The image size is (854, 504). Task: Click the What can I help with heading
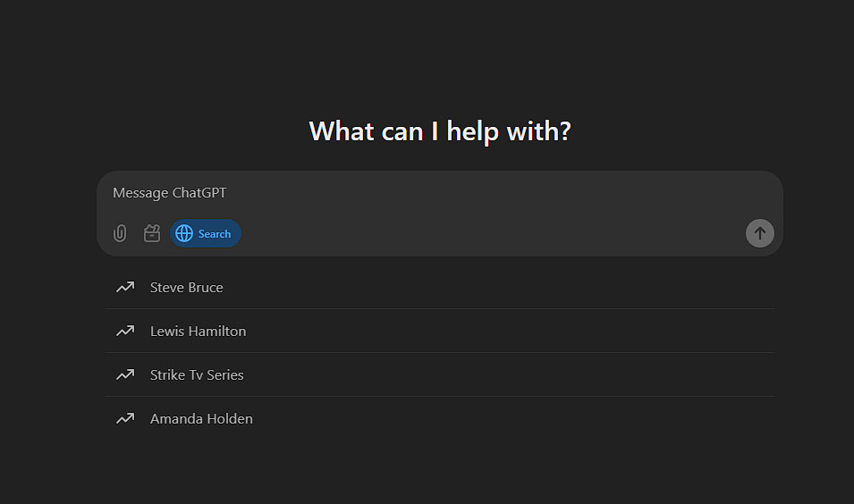coord(440,131)
